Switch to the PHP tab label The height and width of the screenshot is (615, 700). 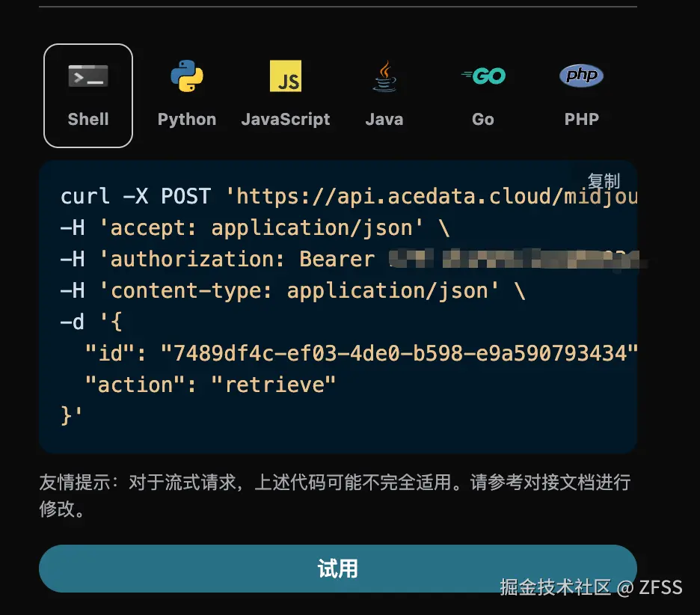pyautogui.click(x=581, y=119)
